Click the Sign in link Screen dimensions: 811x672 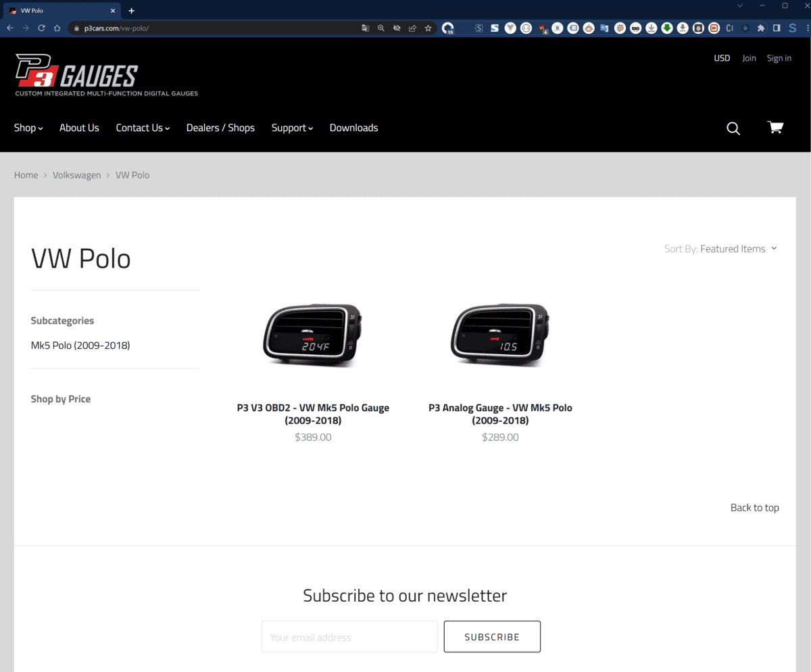point(779,58)
